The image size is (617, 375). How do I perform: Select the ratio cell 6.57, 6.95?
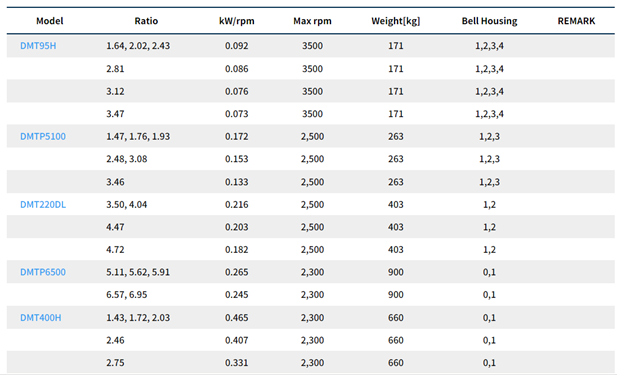click(127, 295)
